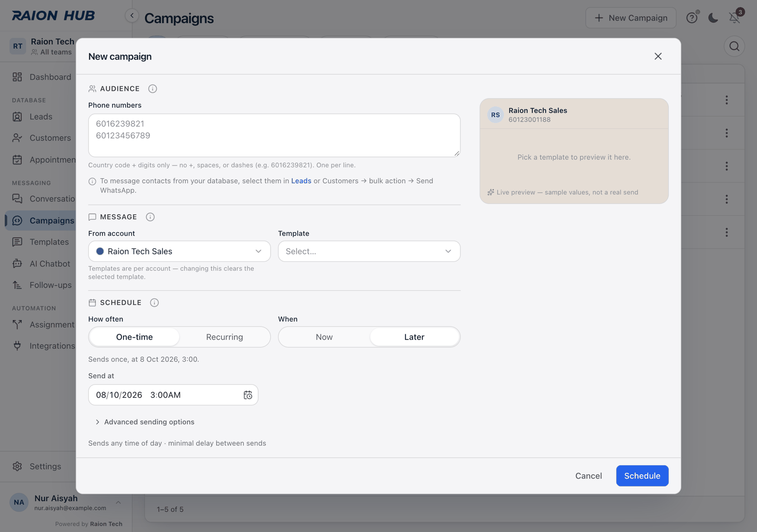Select Recurring frequency option
The width and height of the screenshot is (757, 532).
point(225,337)
